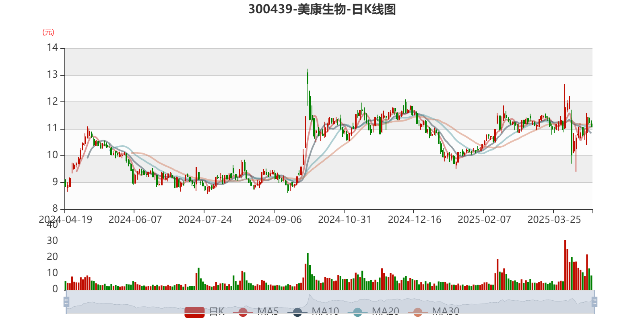Grab the left data zoom slider handle
The image size is (644, 322).
tap(66, 301)
